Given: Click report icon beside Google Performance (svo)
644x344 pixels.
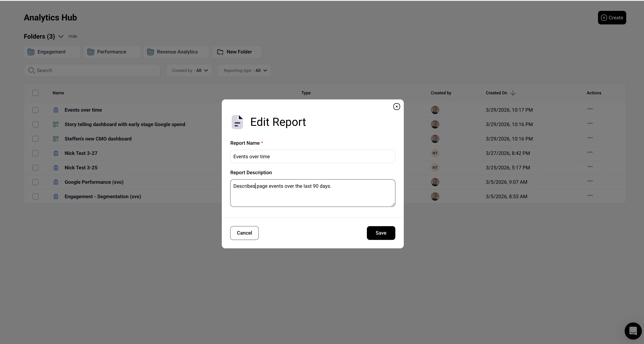Looking at the screenshot, I should pos(56,182).
